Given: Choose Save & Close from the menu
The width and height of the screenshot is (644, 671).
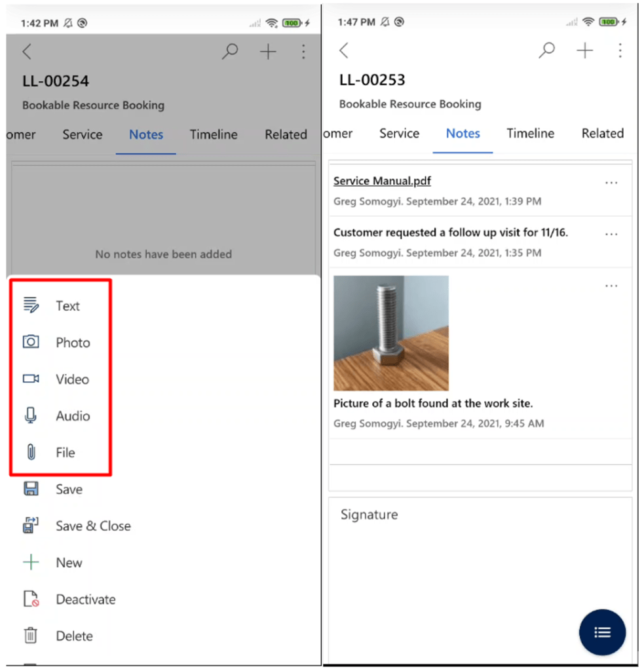Looking at the screenshot, I should 93,526.
